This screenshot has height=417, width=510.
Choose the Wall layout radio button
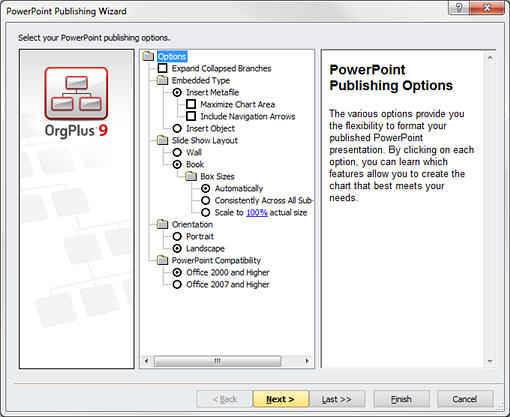[177, 152]
